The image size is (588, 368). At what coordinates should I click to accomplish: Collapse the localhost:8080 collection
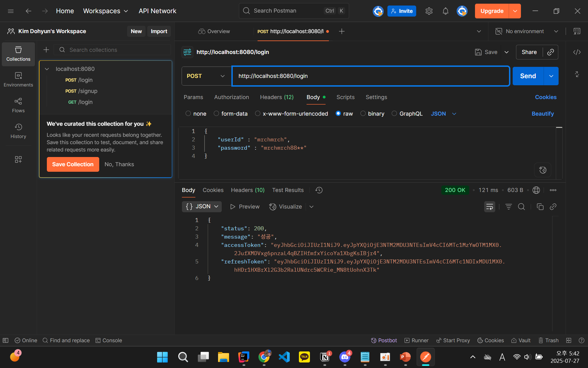pos(47,69)
